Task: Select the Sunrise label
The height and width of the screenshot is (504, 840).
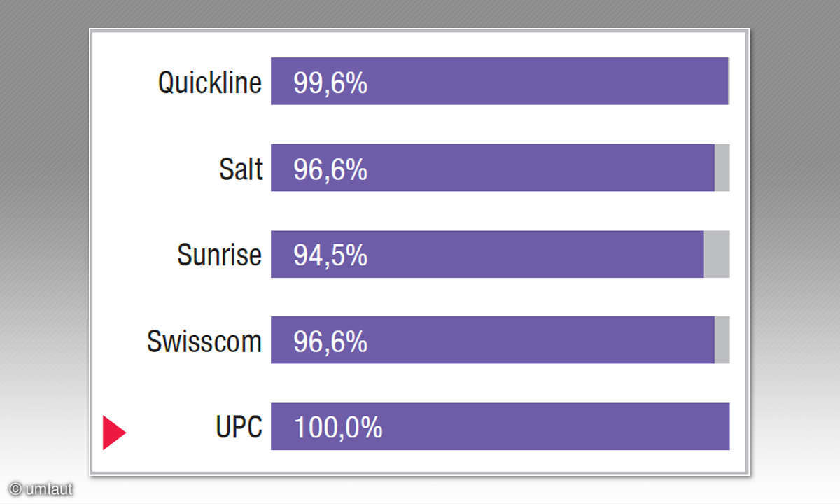Action: click(219, 255)
